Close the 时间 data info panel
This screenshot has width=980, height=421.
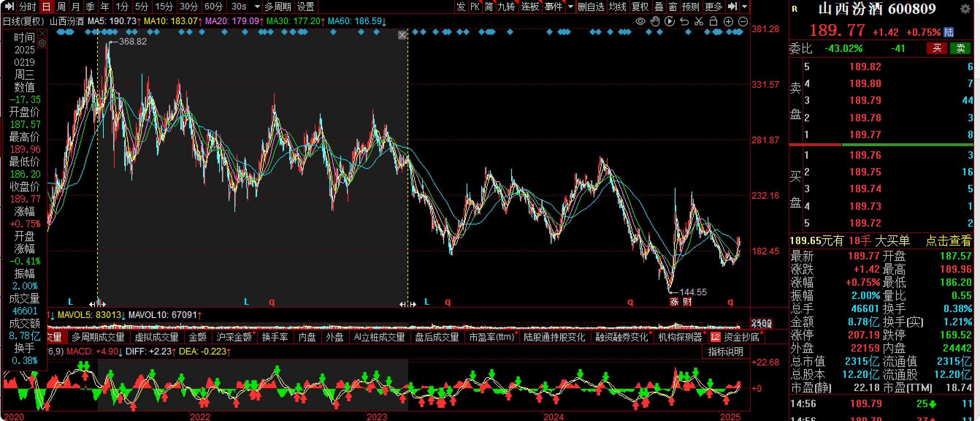pyautogui.click(x=43, y=34)
